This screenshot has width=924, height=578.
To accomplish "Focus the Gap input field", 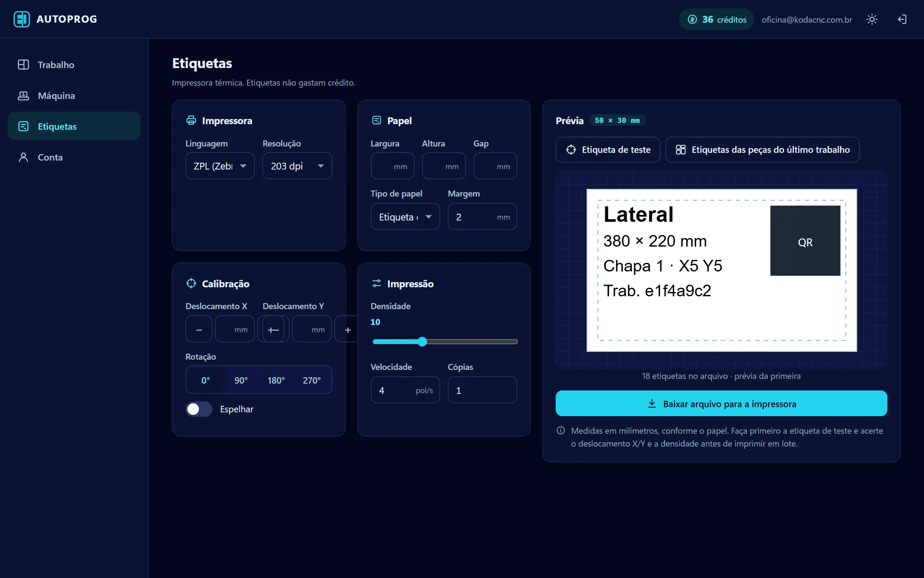I will pyautogui.click(x=495, y=166).
